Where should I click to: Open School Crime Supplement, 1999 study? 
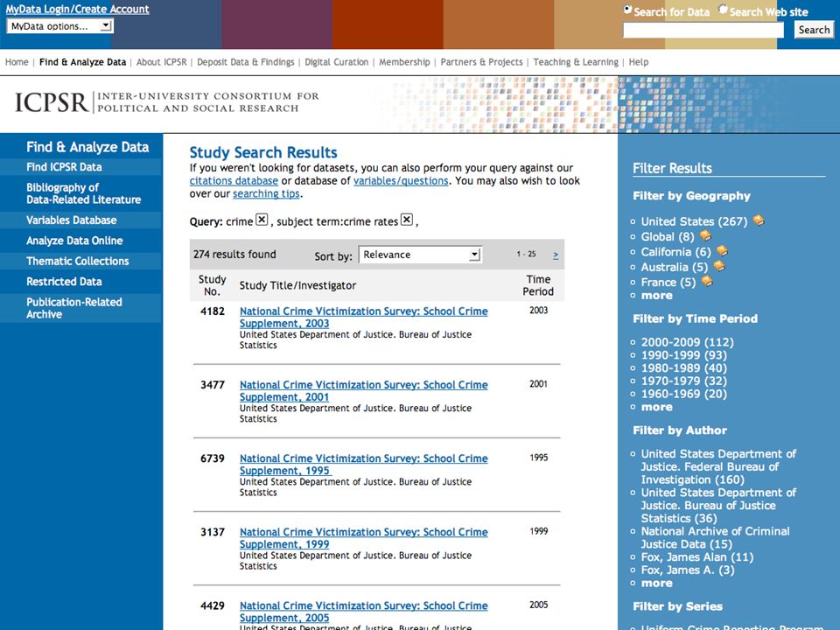point(364,538)
